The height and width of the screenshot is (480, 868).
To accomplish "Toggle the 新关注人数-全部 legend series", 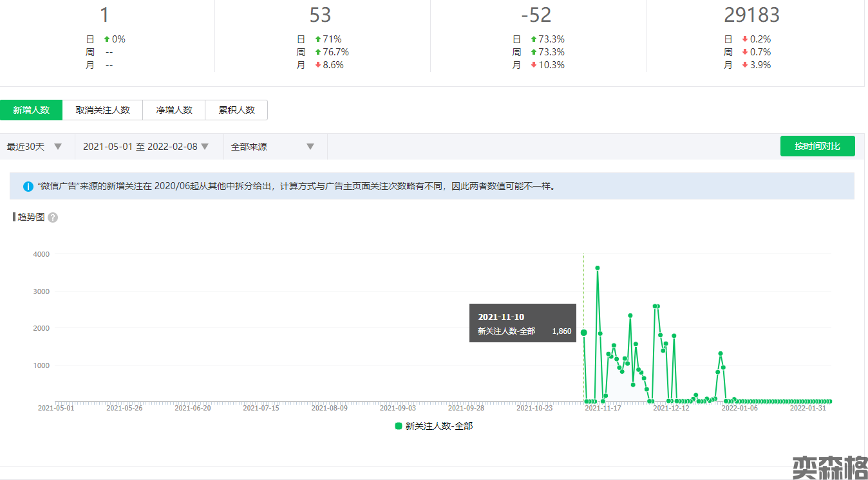I will [x=433, y=426].
